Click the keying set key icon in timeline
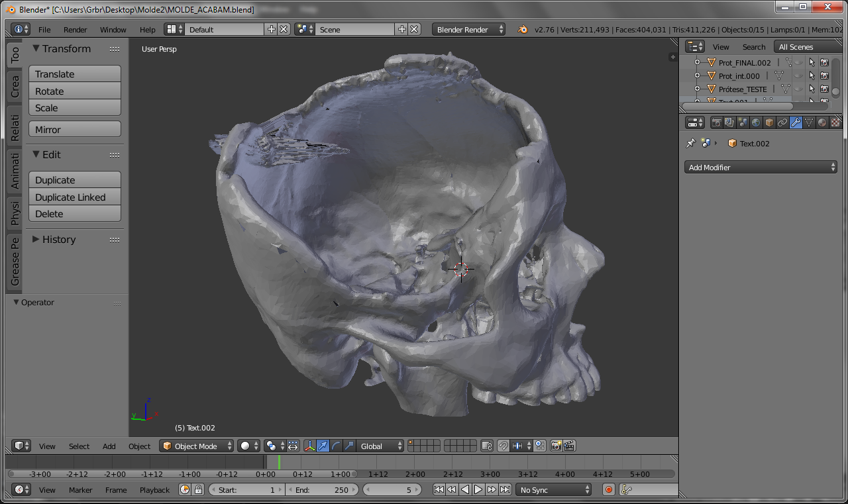Viewport: 848px width, 504px height. [627, 490]
